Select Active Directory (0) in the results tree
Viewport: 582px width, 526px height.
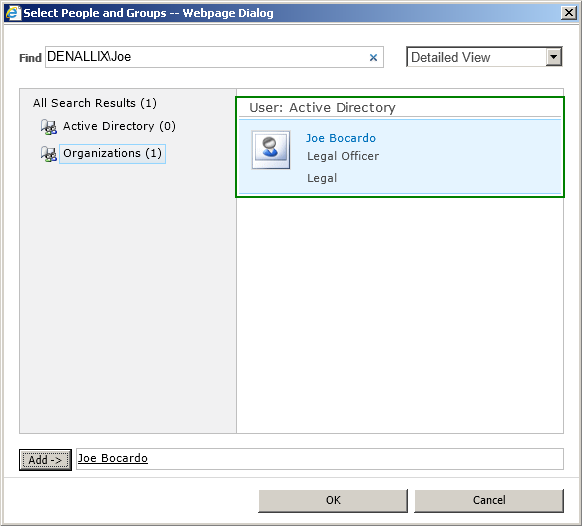tap(119, 126)
